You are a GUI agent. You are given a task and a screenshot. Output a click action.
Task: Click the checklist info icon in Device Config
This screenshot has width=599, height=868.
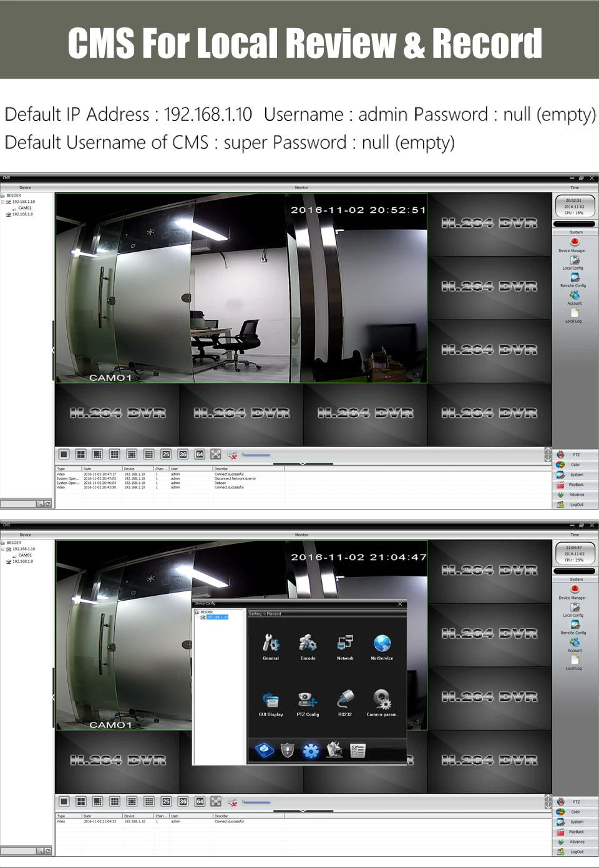click(358, 750)
